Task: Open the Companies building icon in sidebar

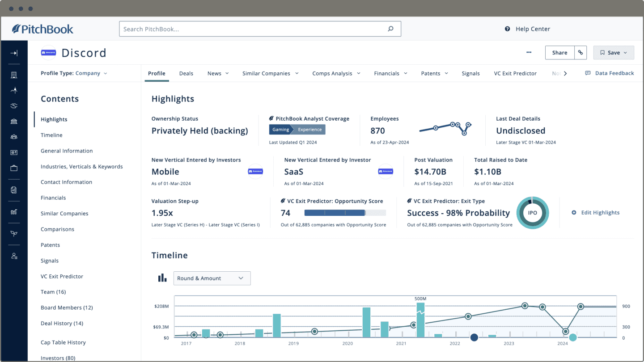Action: pos(14,75)
